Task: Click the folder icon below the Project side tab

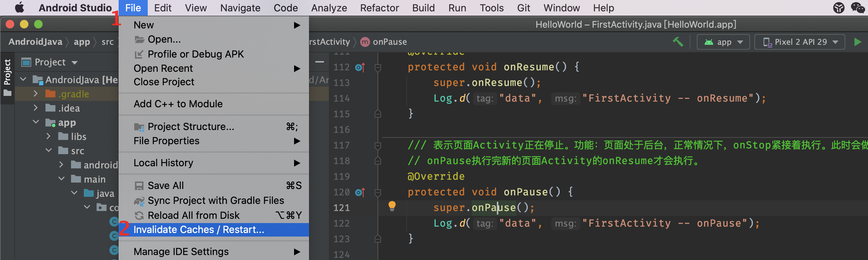Action: tap(7, 93)
